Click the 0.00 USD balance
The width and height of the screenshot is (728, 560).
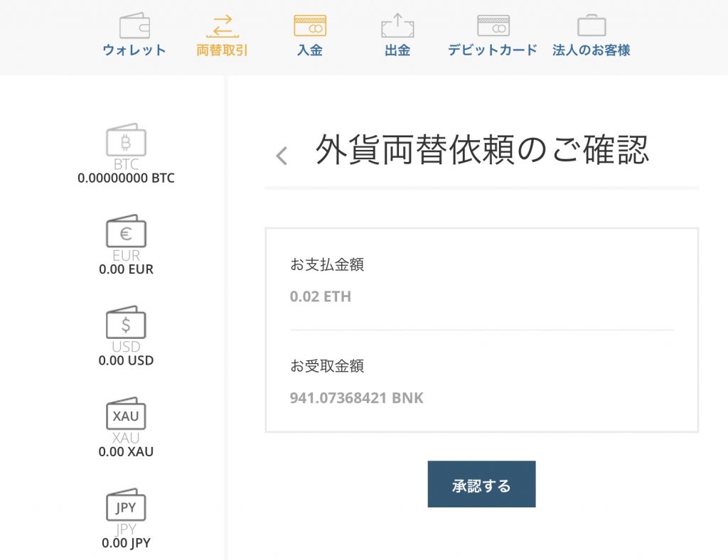(x=126, y=360)
